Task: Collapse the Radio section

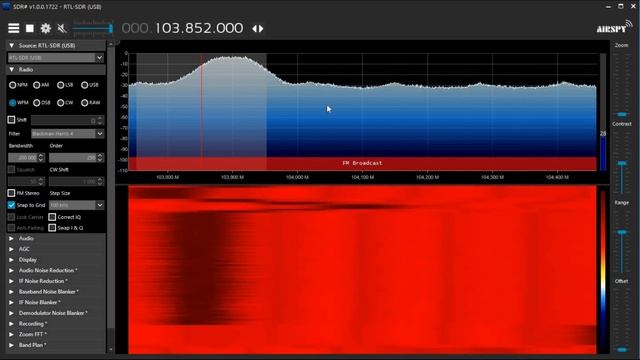Action: [11, 70]
